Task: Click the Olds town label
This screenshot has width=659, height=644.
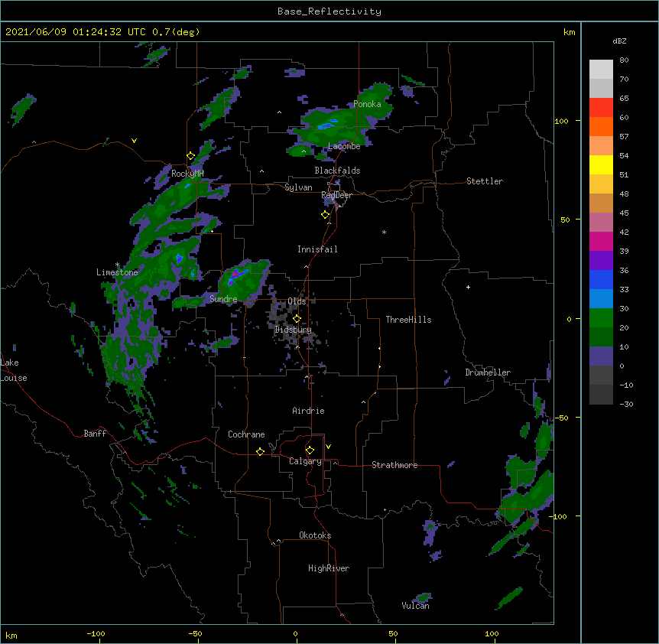Action: 297,301
